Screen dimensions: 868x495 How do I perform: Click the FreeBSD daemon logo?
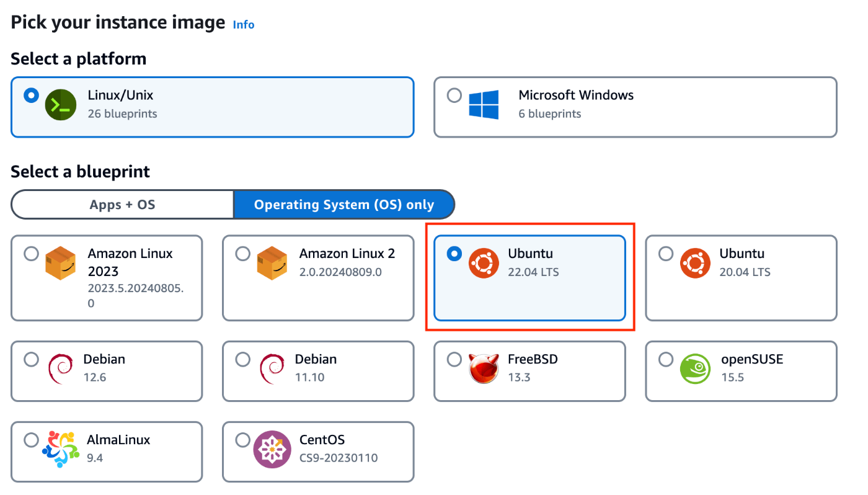point(484,369)
